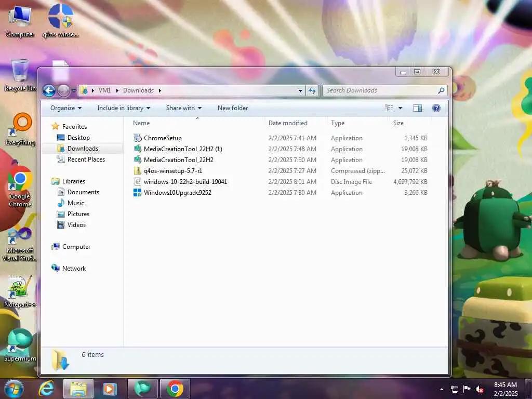Click the Help question mark icon
Image resolution: width=532 pixels, height=399 pixels.
click(436, 108)
